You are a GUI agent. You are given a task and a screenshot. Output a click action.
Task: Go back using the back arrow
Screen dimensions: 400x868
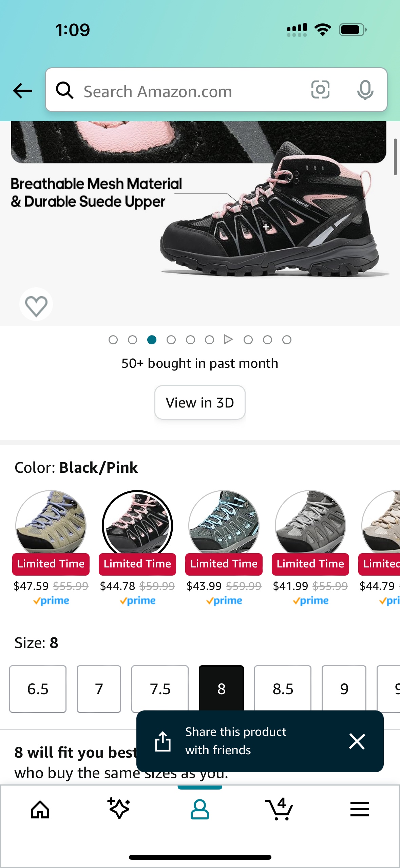tap(22, 90)
